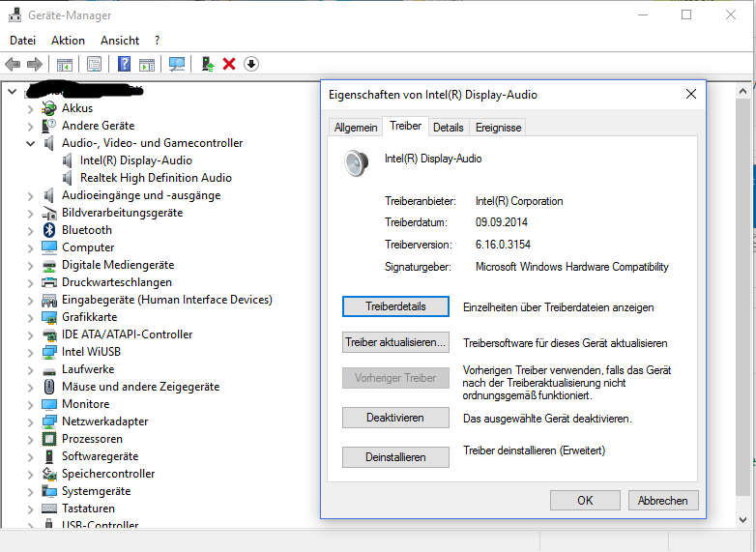
Task: Confirm with the OK button
Action: (x=585, y=501)
